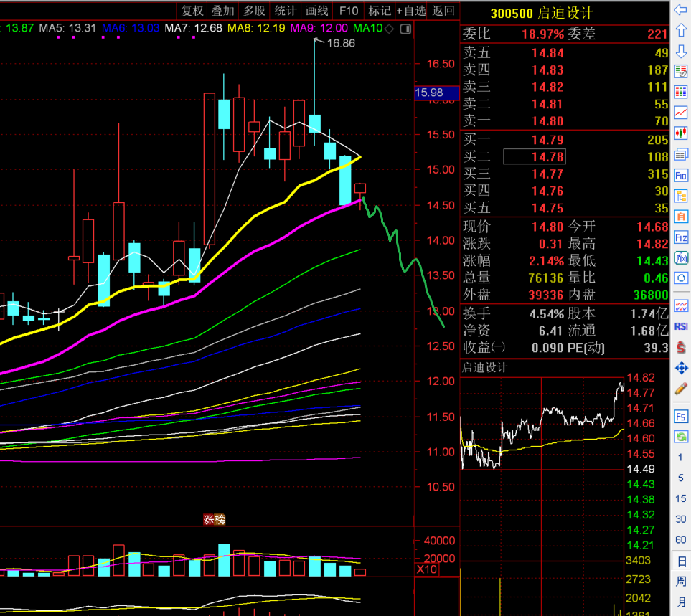The height and width of the screenshot is (616, 691).
Task: Switch to 60-minute period
Action: pyautogui.click(x=680, y=540)
